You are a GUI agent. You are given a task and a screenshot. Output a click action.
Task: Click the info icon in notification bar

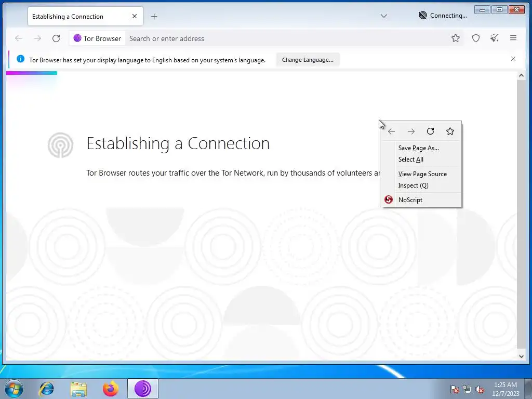(20, 59)
